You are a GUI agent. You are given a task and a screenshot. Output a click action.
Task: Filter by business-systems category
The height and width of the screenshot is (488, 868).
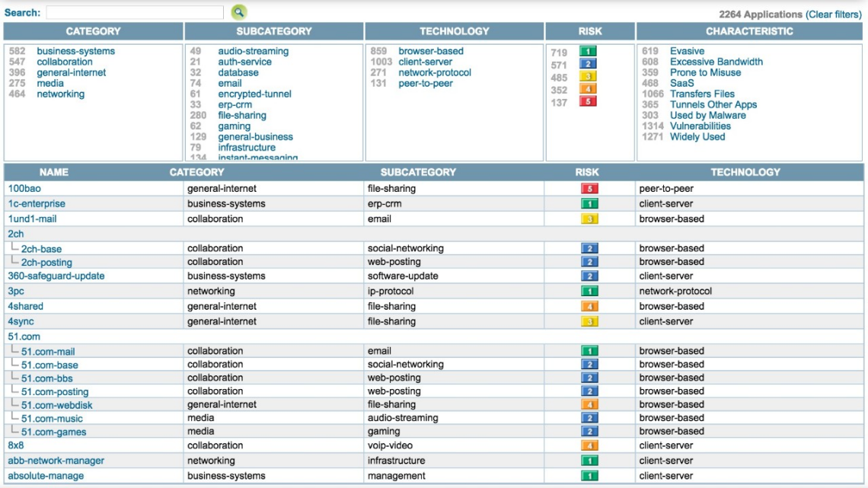click(75, 51)
